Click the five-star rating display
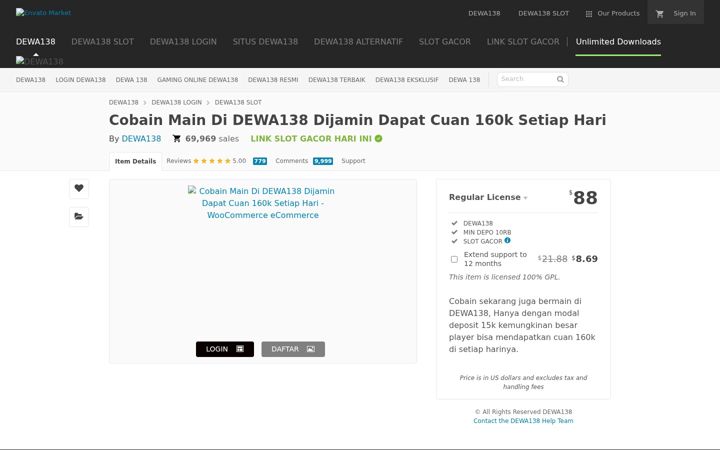The width and height of the screenshot is (720, 450). (212, 161)
